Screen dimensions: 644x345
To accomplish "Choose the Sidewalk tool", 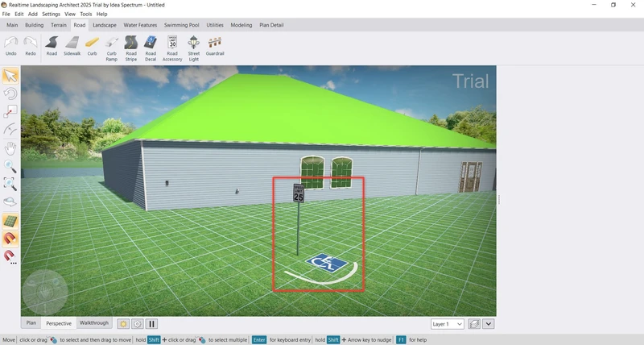I will (x=72, y=46).
